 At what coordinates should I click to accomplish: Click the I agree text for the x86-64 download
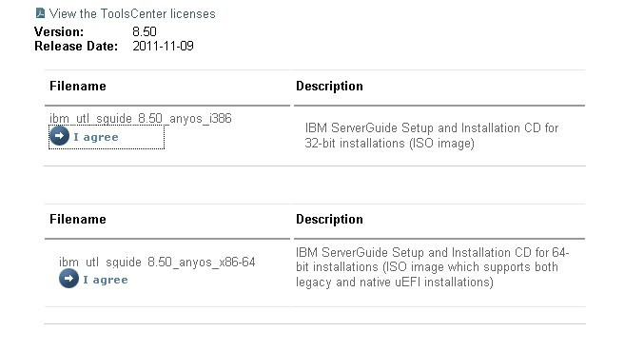(x=106, y=280)
